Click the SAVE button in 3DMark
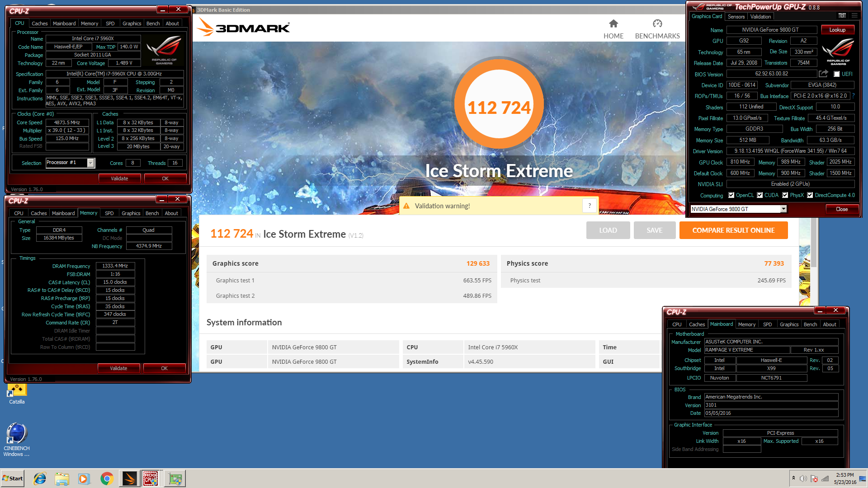This screenshot has height=488, width=868. (654, 230)
